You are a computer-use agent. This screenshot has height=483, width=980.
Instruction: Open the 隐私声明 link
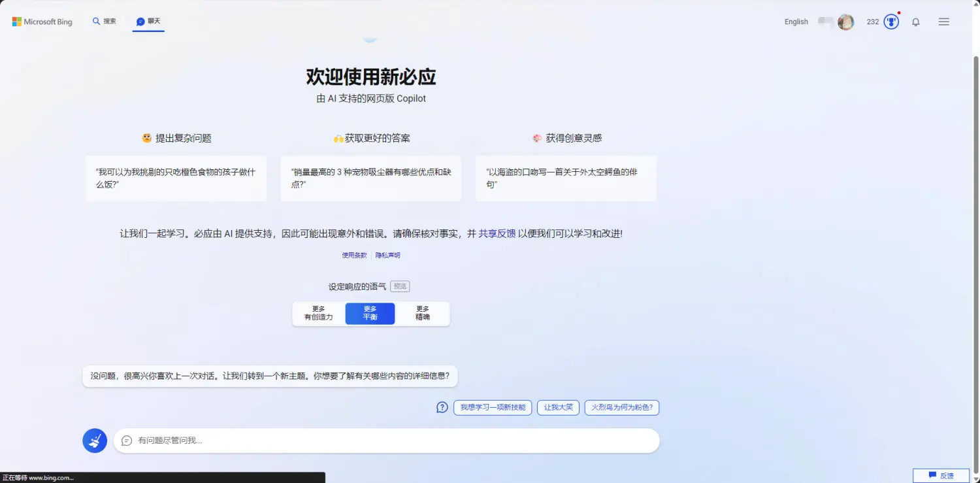point(388,256)
